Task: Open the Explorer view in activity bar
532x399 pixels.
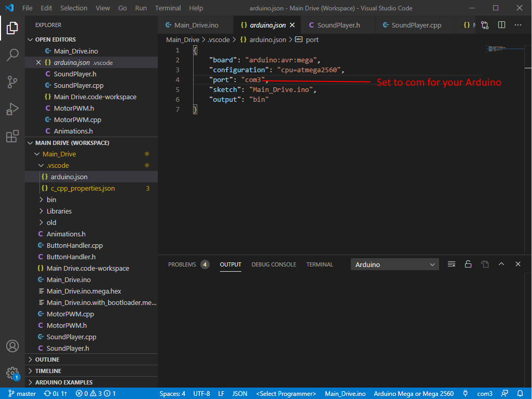Action: pyautogui.click(x=12, y=28)
